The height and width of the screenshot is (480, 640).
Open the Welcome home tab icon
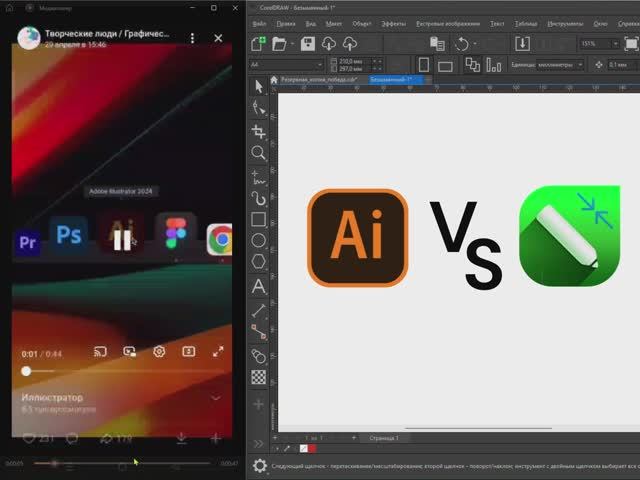pyautogui.click(x=274, y=80)
